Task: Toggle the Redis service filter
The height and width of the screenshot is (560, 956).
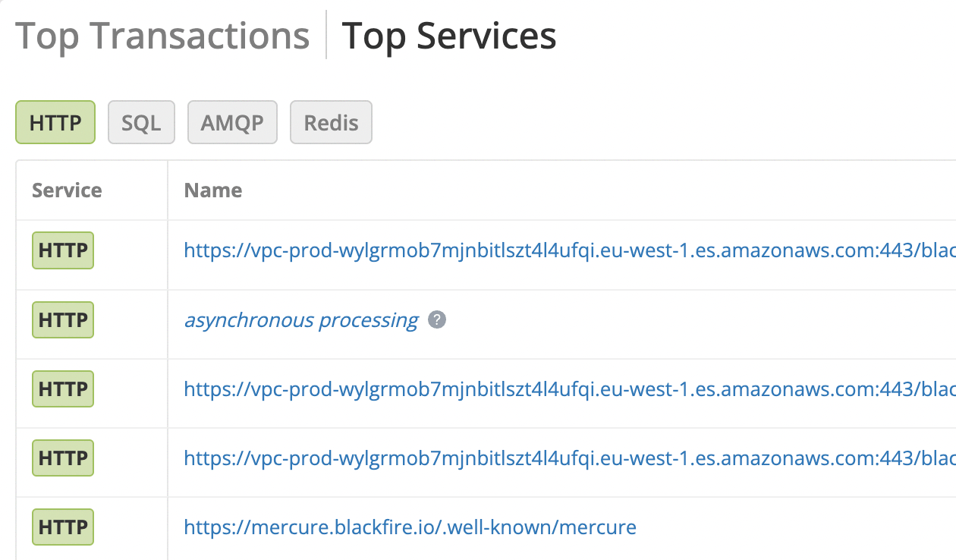Action: point(331,122)
